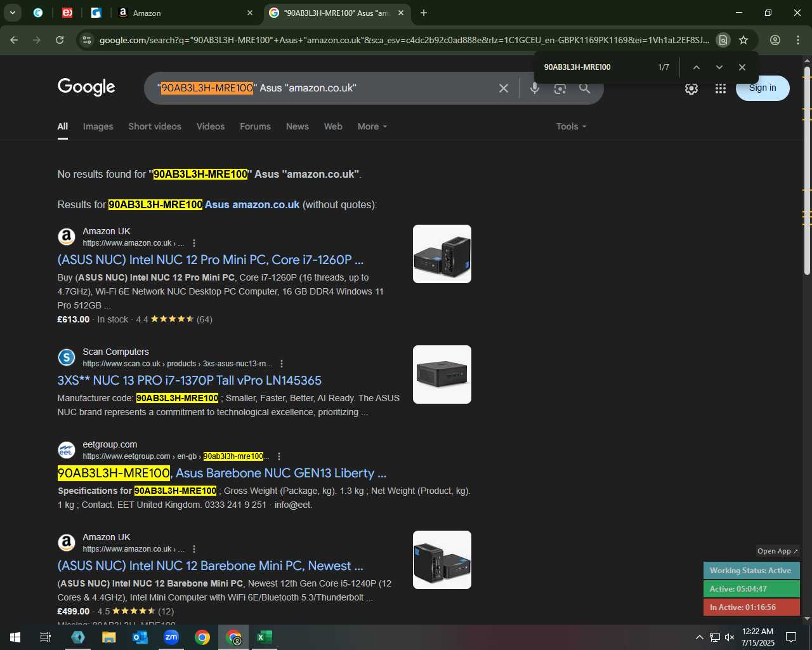The width and height of the screenshot is (812, 650).
Task: Open 3XS NUC 13 PRO i7-1370P result
Action: pyautogui.click(x=189, y=380)
